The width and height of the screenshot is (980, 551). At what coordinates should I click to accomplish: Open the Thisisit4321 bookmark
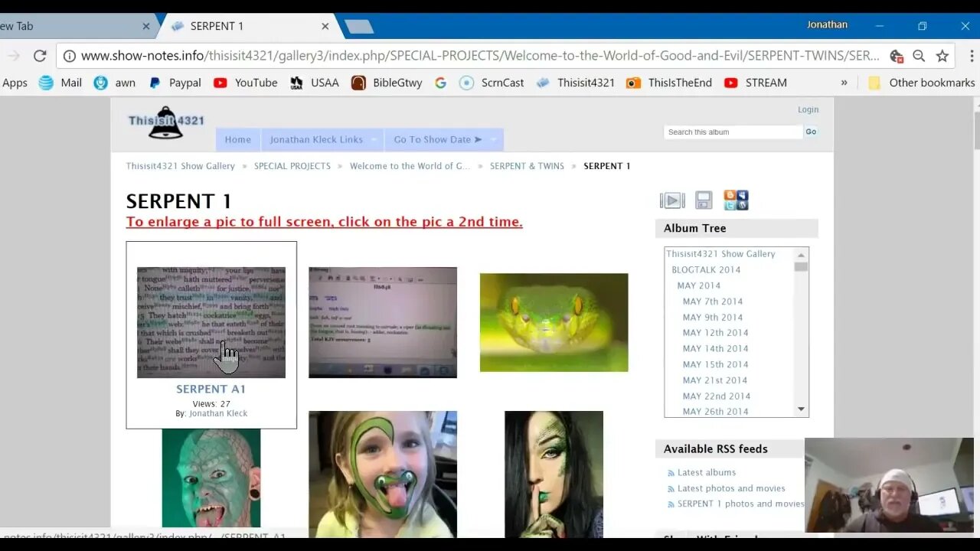coord(575,83)
